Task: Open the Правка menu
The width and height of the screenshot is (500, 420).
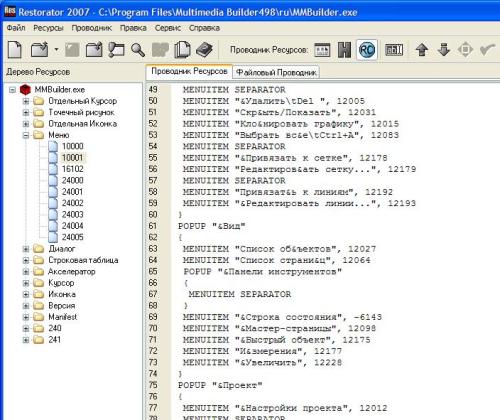Action: click(x=133, y=28)
